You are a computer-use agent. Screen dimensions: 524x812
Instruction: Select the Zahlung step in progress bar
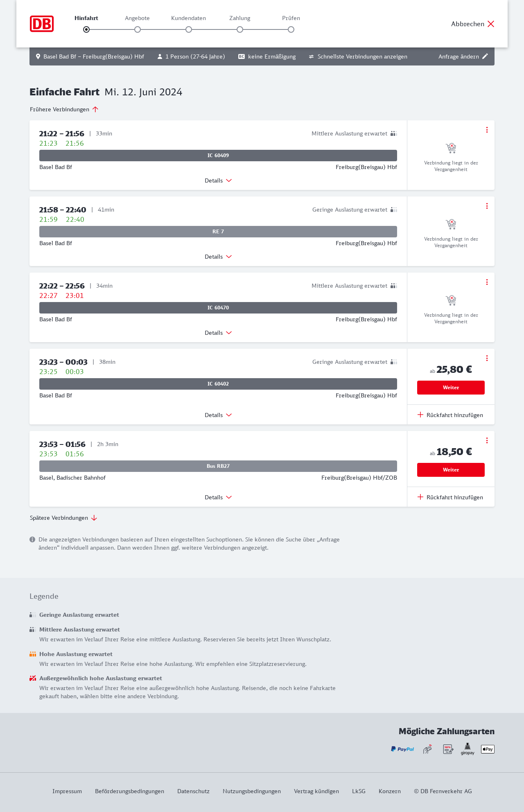pos(240,29)
